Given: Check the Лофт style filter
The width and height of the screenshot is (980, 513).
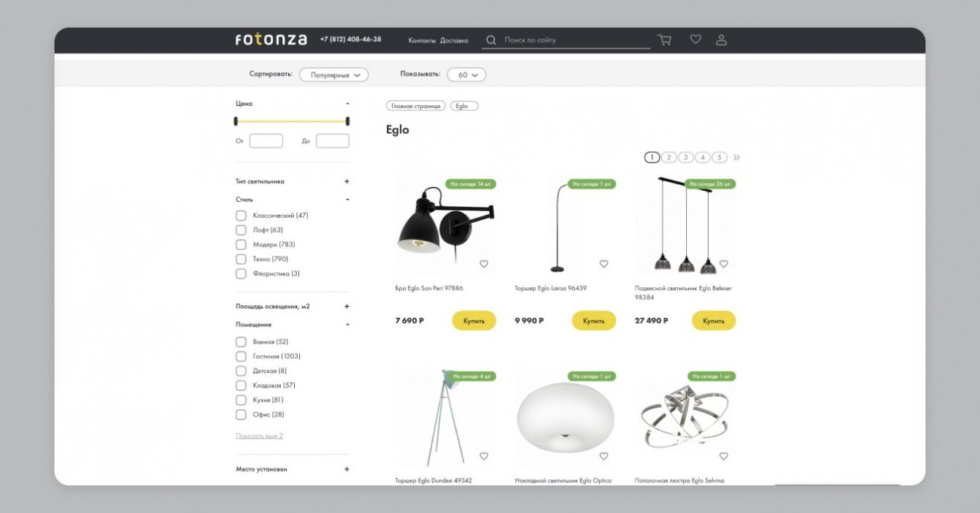Looking at the screenshot, I should (241, 230).
